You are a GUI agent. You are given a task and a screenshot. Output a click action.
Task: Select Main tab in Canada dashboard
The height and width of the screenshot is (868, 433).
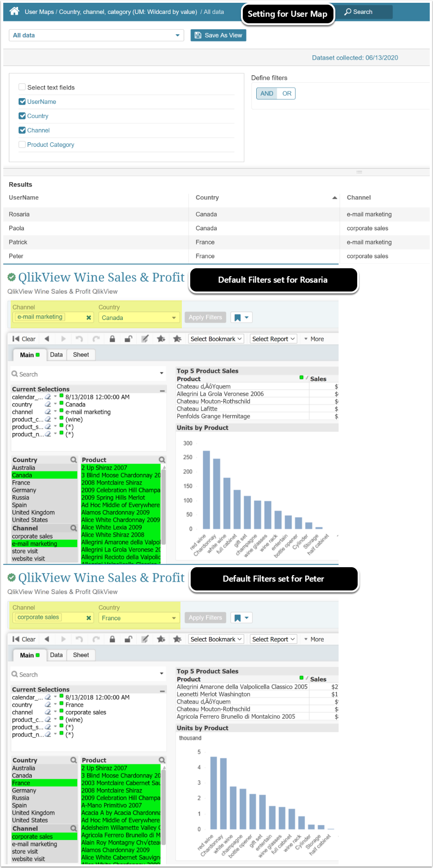pos(30,355)
